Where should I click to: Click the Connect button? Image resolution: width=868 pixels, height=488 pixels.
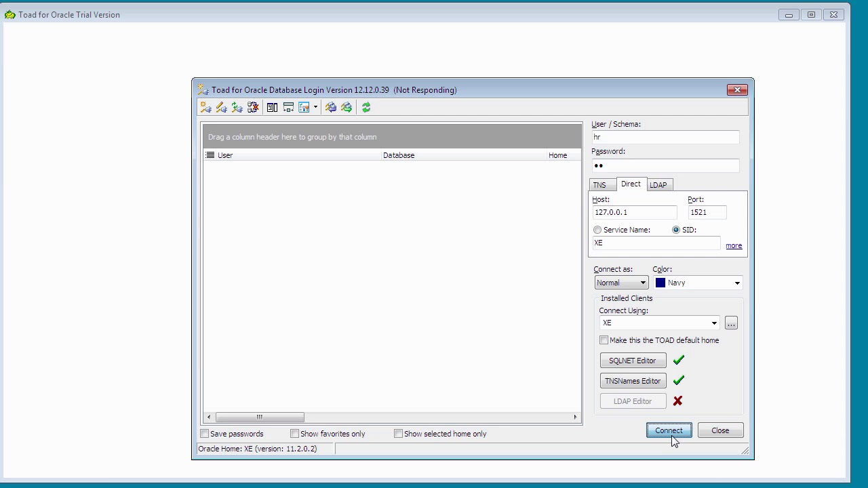pyautogui.click(x=669, y=430)
